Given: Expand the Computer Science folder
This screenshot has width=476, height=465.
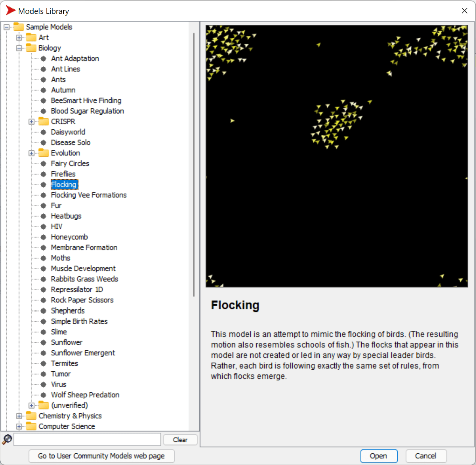Looking at the screenshot, I should coord(19,426).
